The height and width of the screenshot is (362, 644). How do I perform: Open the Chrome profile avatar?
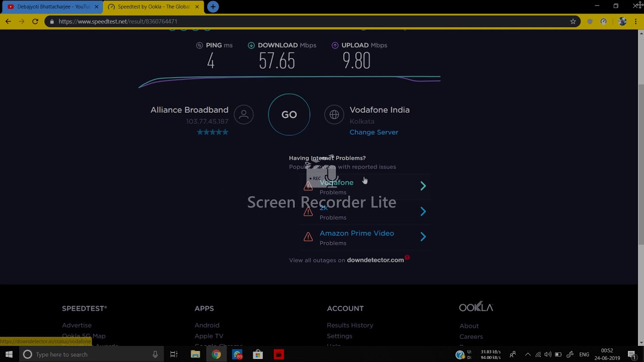tap(622, 22)
